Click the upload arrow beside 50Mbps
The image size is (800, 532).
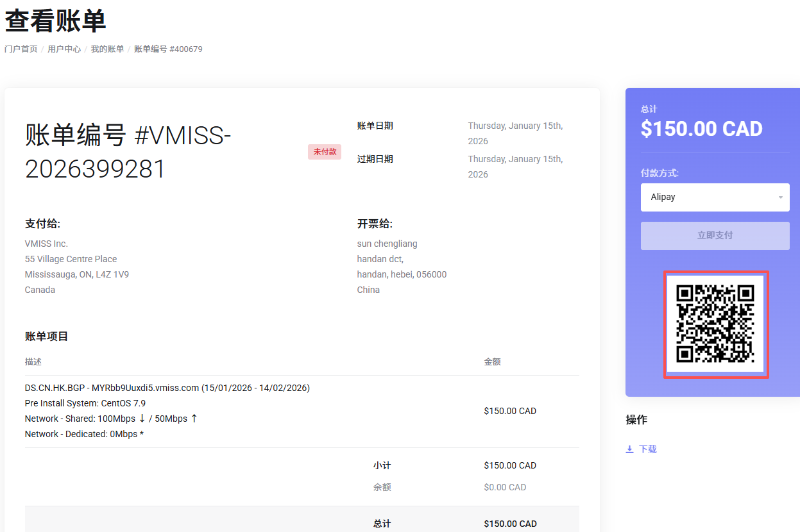pos(194,419)
